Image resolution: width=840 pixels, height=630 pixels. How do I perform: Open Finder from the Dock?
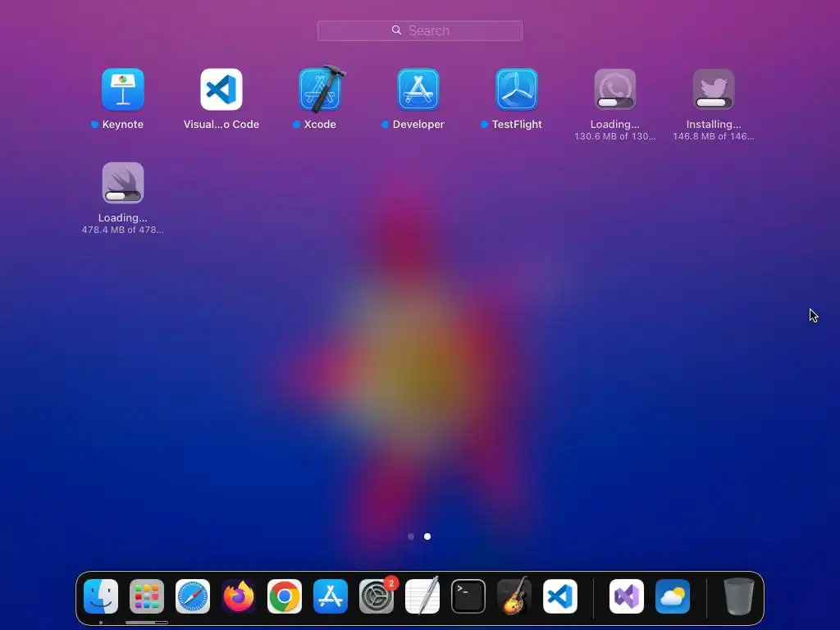click(101, 596)
